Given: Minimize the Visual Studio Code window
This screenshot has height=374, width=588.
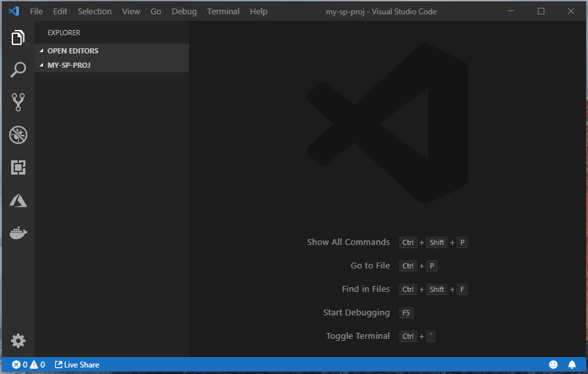Looking at the screenshot, I should 510,11.
